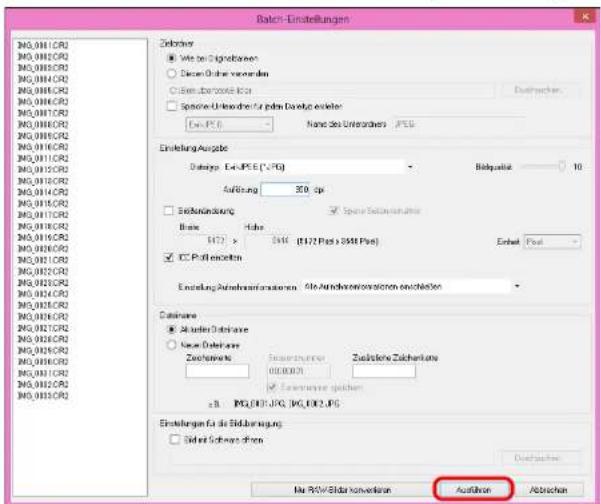Image resolution: width=601 pixels, height=504 pixels.
Task: Click Nur RAW-Bilder konvertieren button
Action: [342, 489]
